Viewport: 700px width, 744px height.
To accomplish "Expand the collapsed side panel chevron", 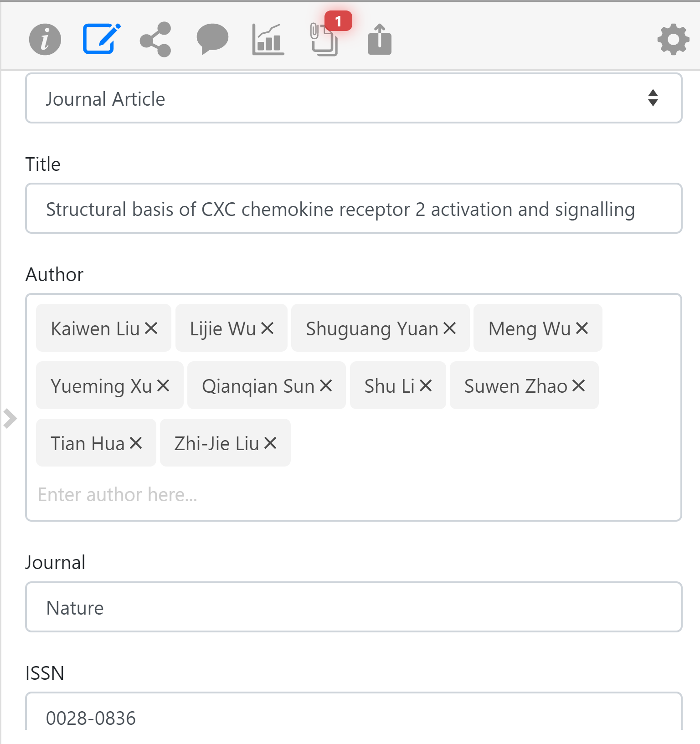I will click(x=10, y=418).
